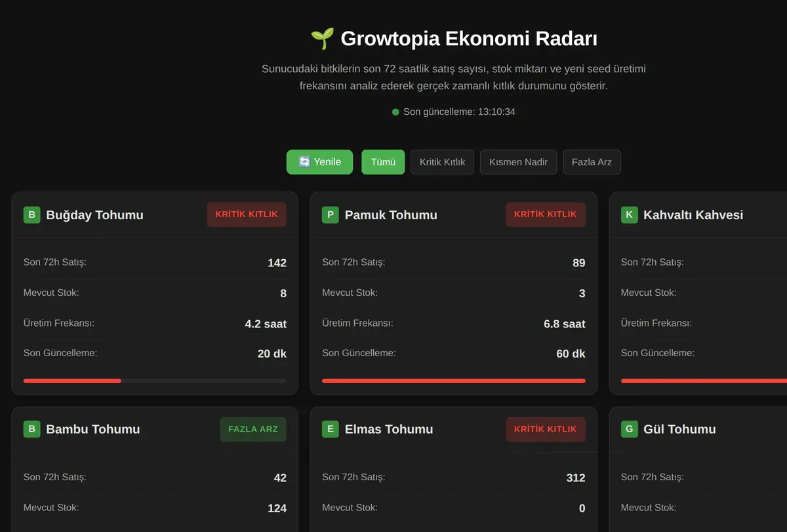Screen dimensions: 787x532
Task: Click the seedling icon in the page title
Action: 322,39
